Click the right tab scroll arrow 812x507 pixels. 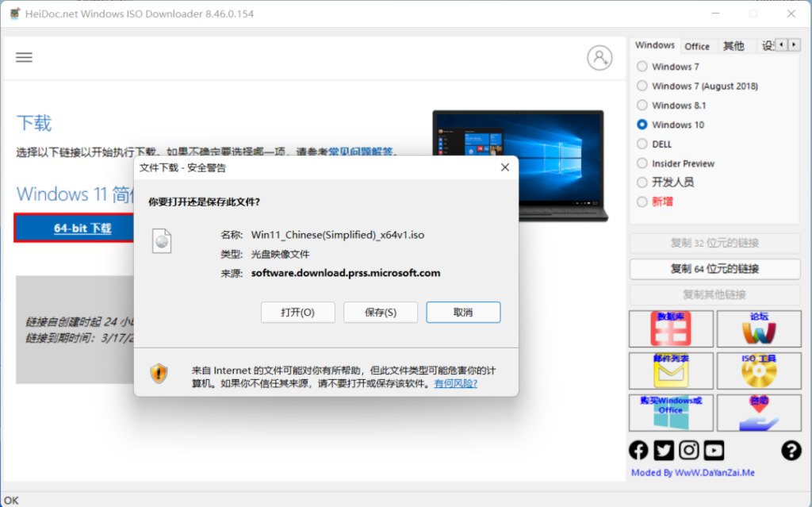click(x=795, y=45)
